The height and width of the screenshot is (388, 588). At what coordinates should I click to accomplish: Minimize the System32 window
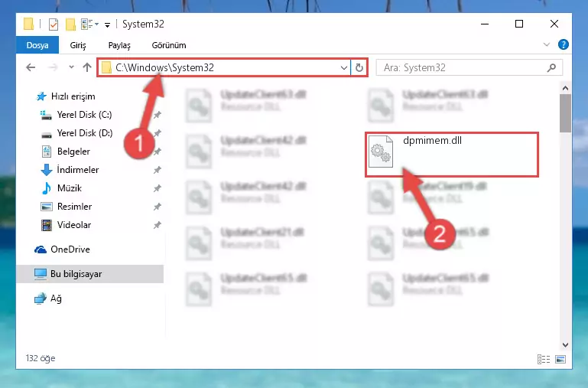(485, 24)
